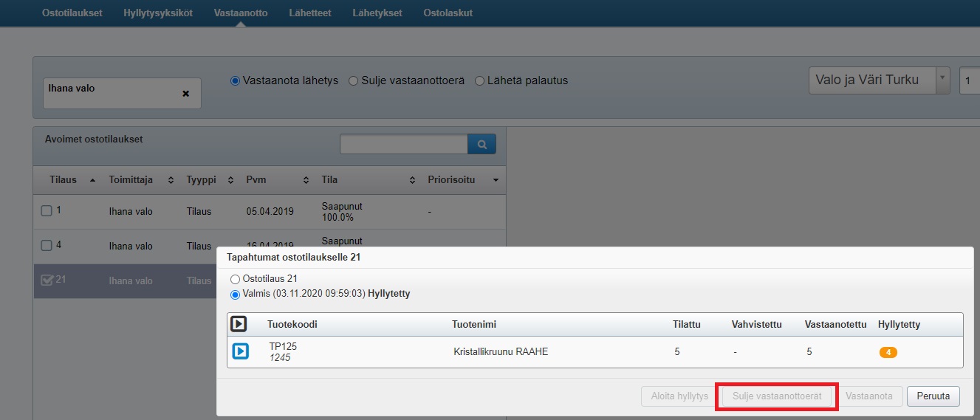This screenshot has height=420, width=980.
Task: Click the open orders search field
Action: [x=403, y=145]
